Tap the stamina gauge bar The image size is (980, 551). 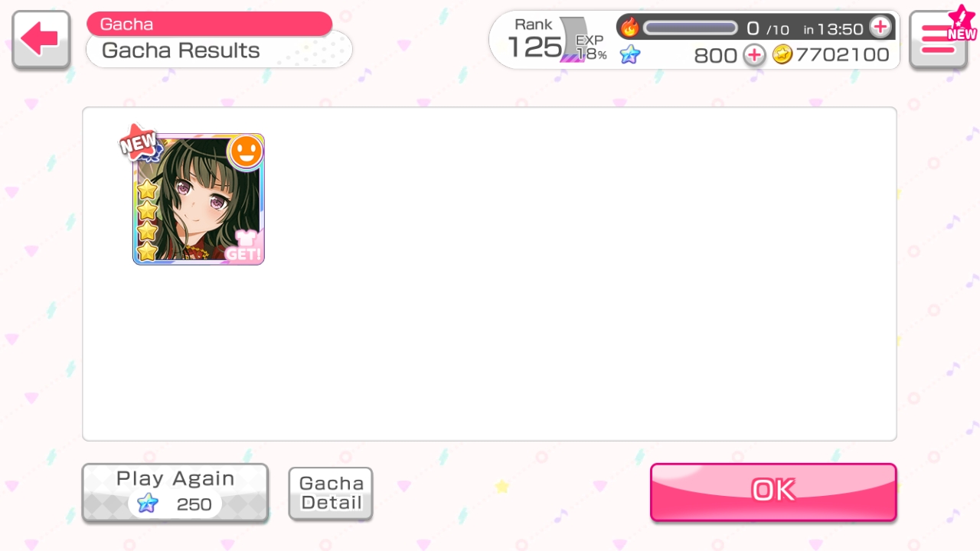(690, 28)
